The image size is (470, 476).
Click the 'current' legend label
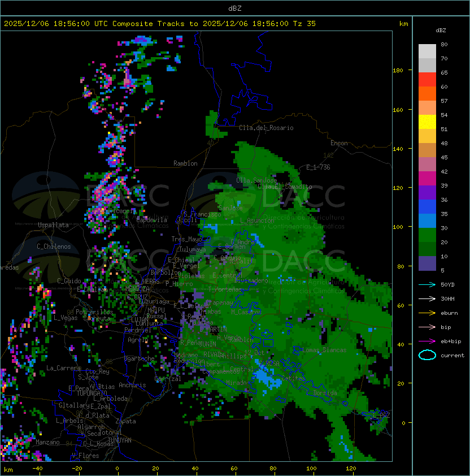tap(452, 356)
